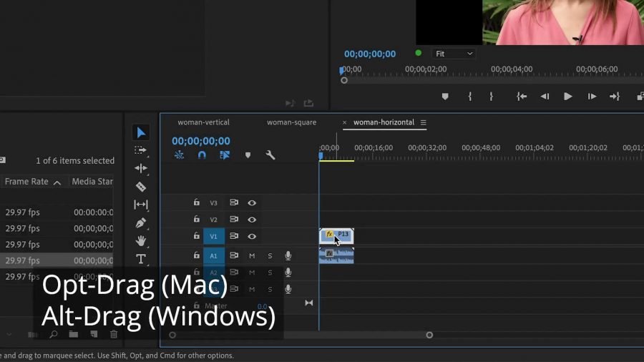Open timeline display settings wrench

pos(270,155)
